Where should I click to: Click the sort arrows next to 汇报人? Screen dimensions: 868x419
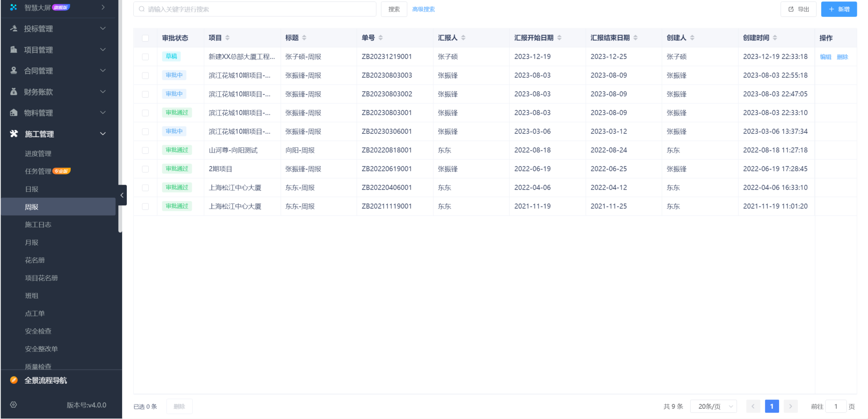[463, 38]
